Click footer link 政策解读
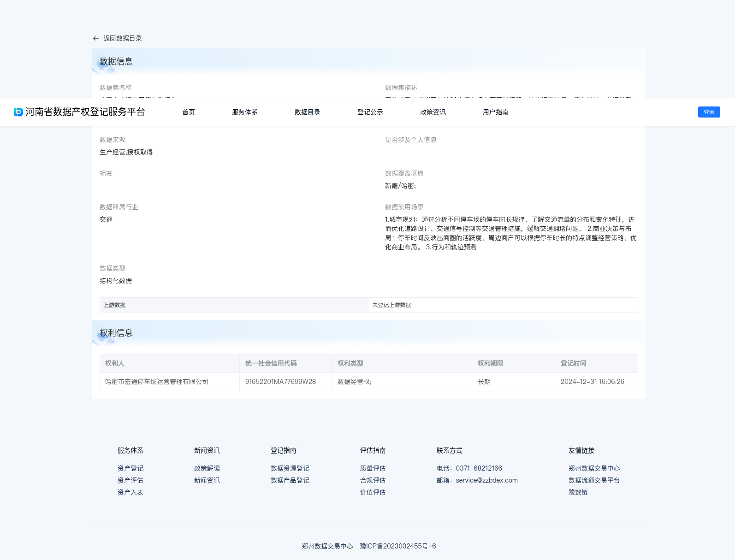The height and width of the screenshot is (560, 735). click(x=207, y=468)
